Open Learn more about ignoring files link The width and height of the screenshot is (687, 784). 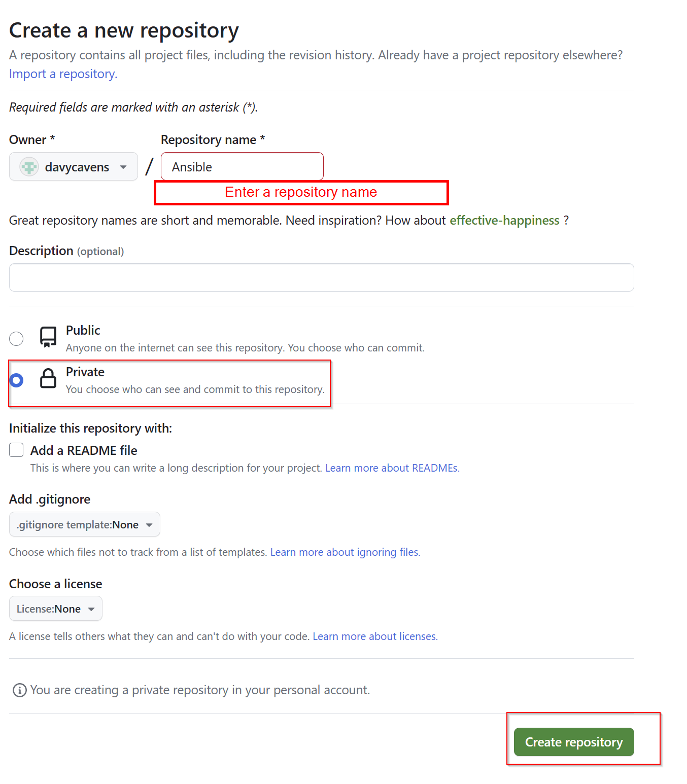point(345,552)
